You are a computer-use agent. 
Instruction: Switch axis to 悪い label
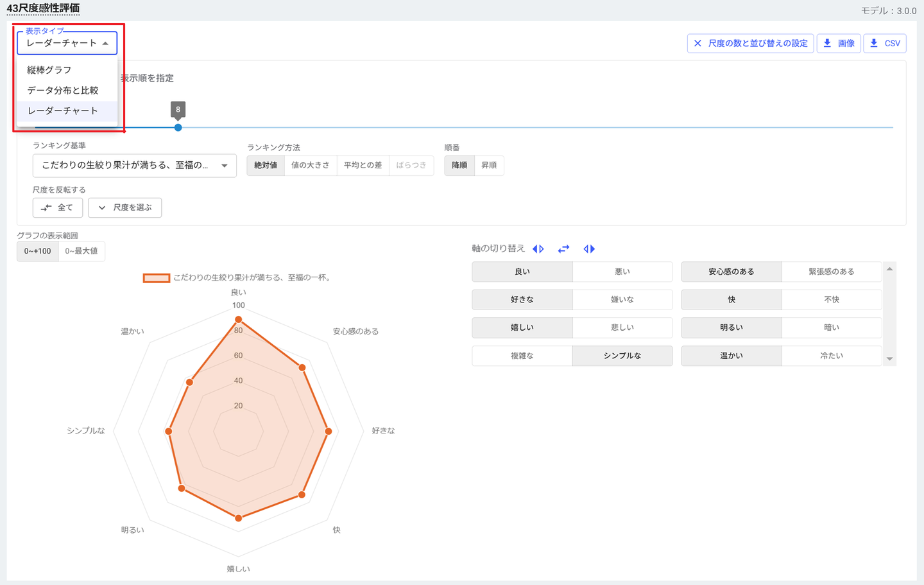(x=622, y=272)
